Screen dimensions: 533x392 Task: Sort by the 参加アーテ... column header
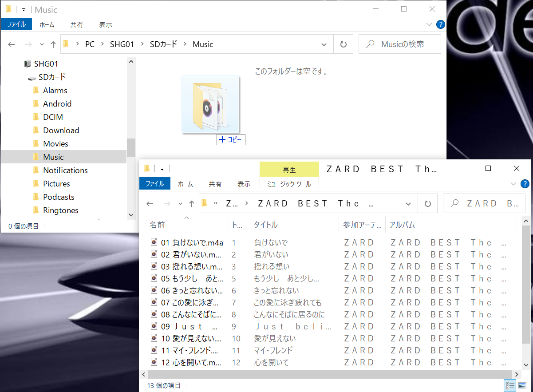click(362, 225)
